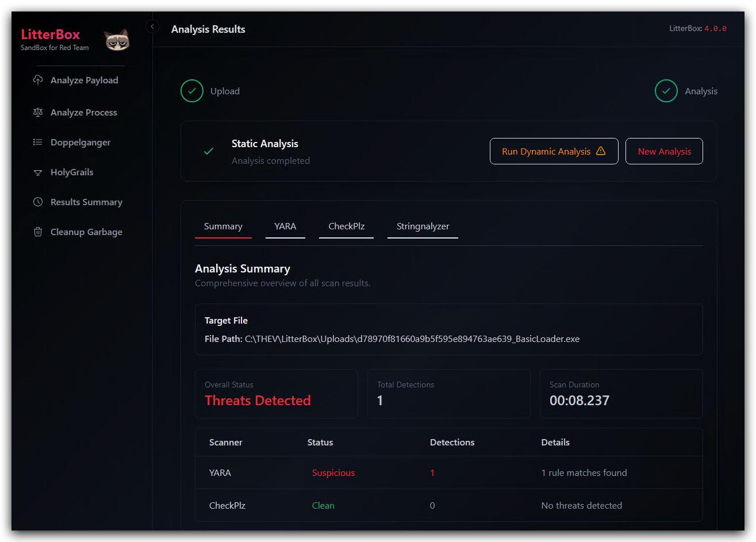Screen dimensions: 756x542
Task: Click the Upload step checkmark circle
Action: click(192, 91)
